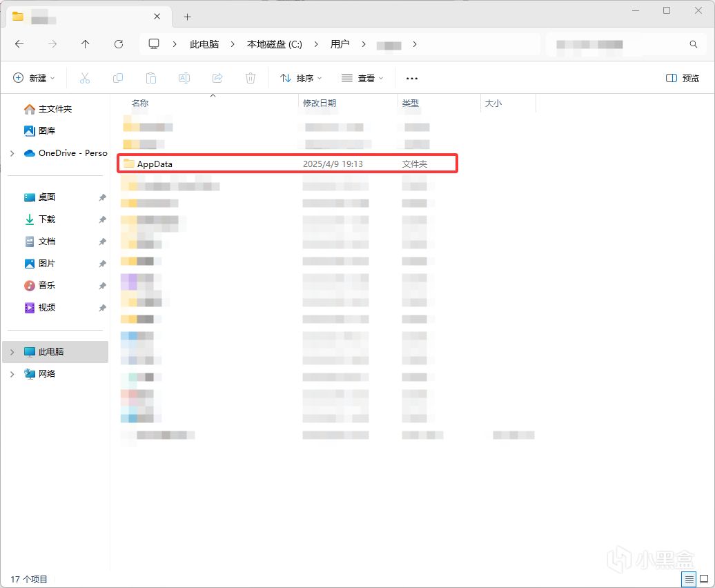Select 主文件夹 in the sidebar
Screen dimensions: 715x588
(55, 109)
